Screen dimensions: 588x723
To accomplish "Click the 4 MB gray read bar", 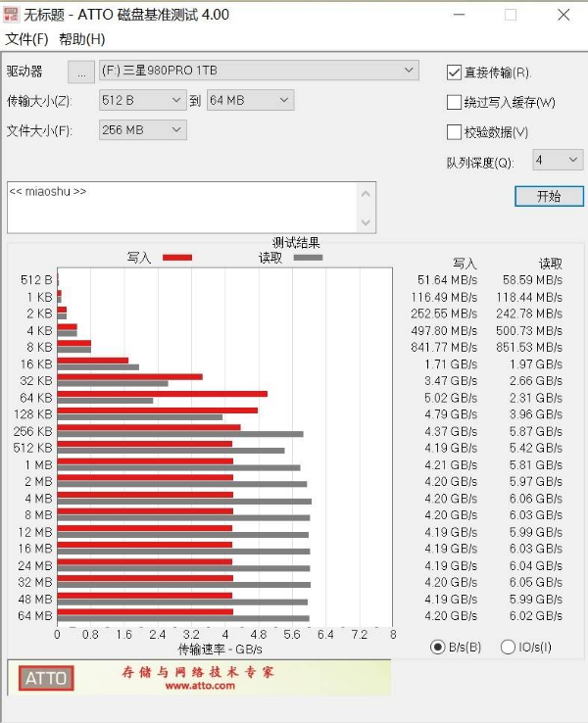I will [x=184, y=502].
